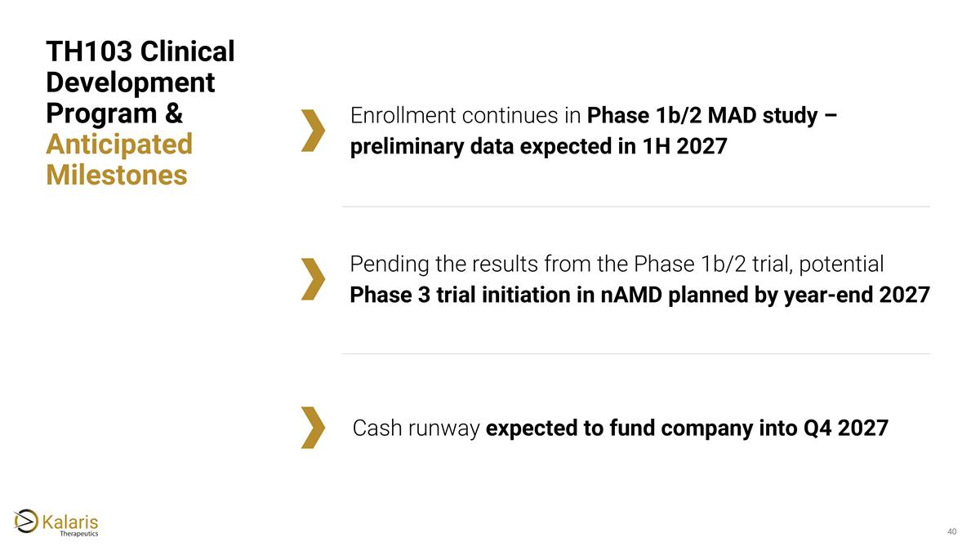Click slide number 40

point(951,532)
